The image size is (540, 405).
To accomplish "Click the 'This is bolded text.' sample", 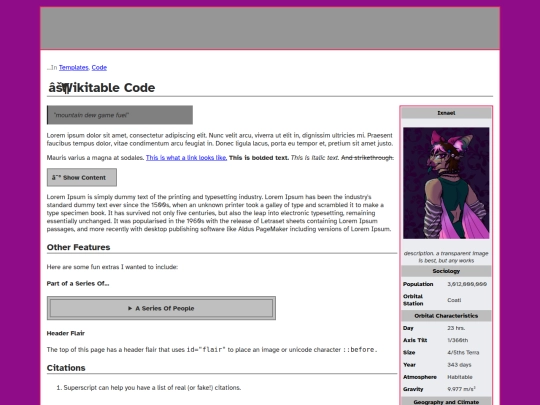I will pos(259,158).
